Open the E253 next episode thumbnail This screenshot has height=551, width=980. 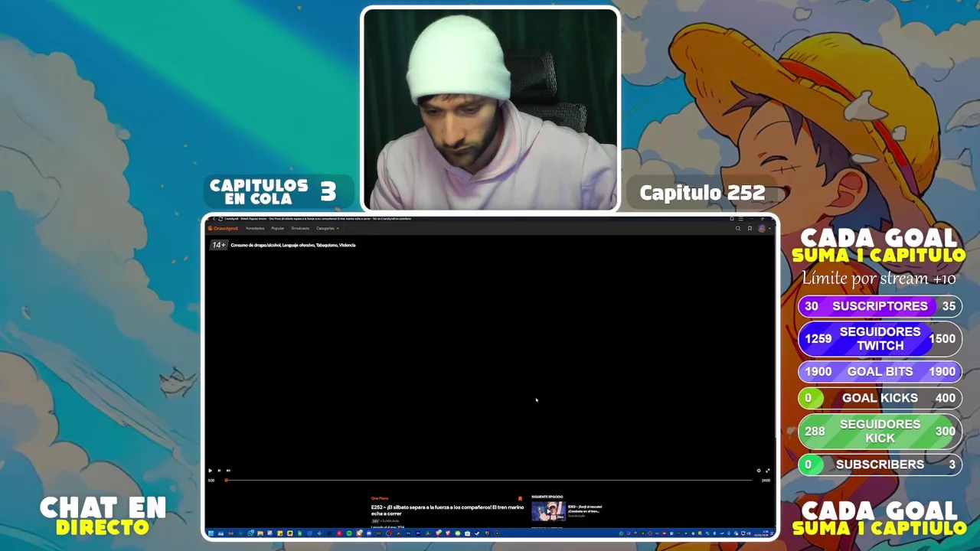click(x=548, y=511)
